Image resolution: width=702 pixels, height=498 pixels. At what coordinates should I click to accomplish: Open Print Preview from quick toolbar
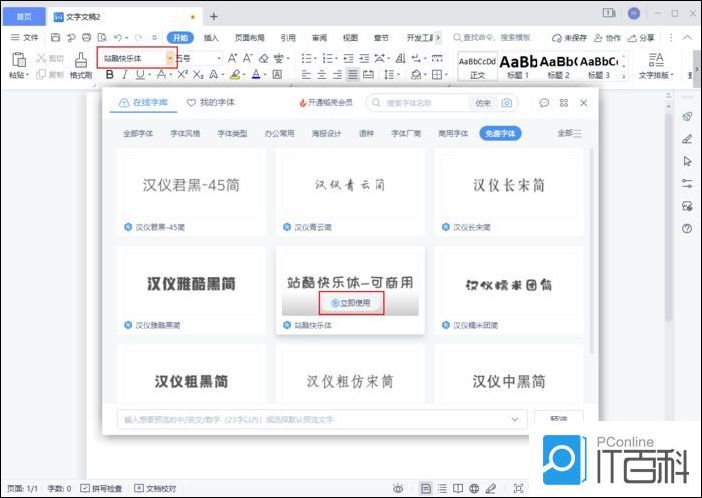(x=103, y=38)
